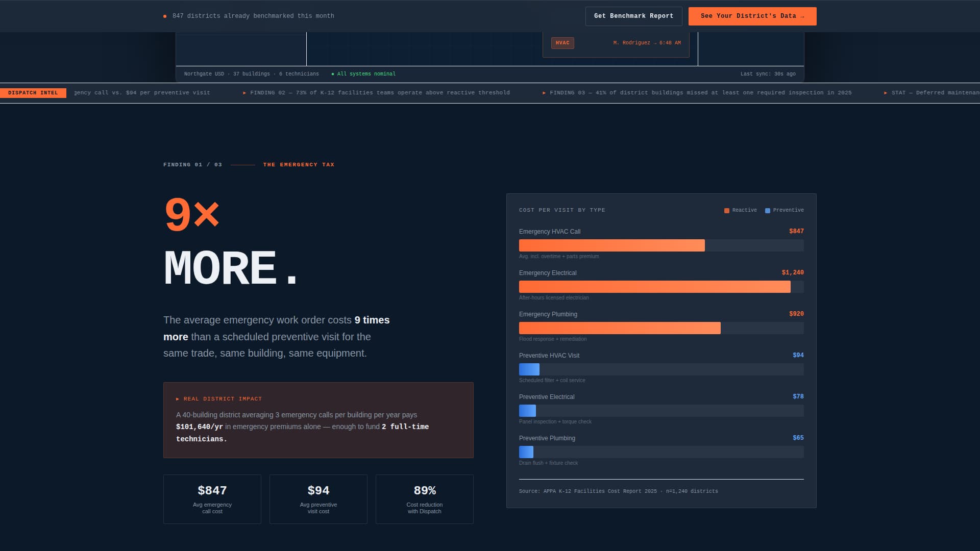
Task: Click 'Source: APPA K-12 Facilities Cost Report 2025'
Action: [588, 491]
